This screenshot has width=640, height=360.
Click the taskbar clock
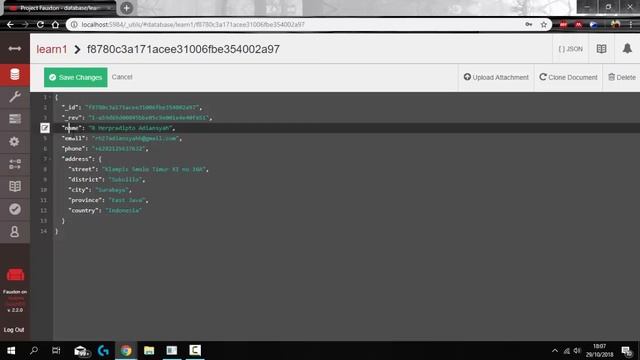(x=599, y=351)
